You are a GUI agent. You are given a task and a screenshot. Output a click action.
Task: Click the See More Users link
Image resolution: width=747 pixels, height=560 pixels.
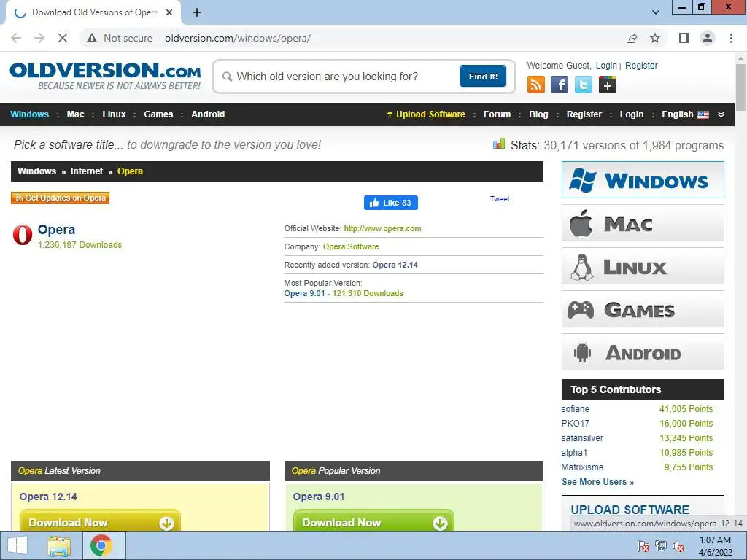[x=598, y=482]
